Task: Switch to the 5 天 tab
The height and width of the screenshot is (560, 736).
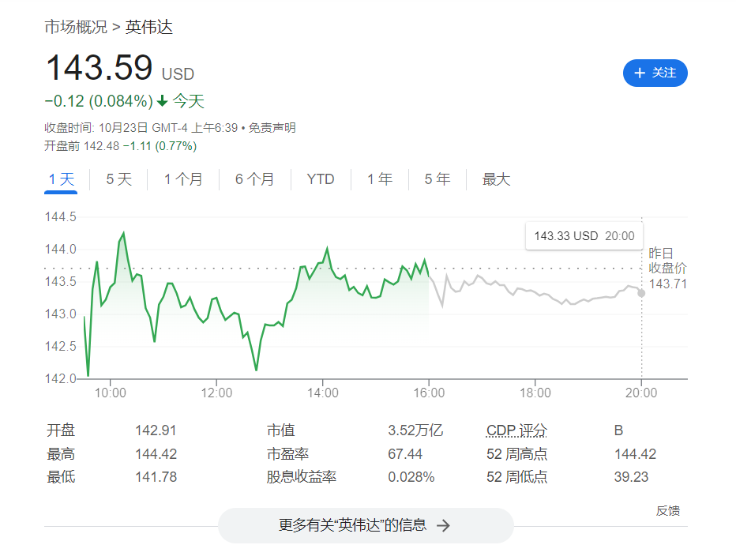Action: point(119,179)
